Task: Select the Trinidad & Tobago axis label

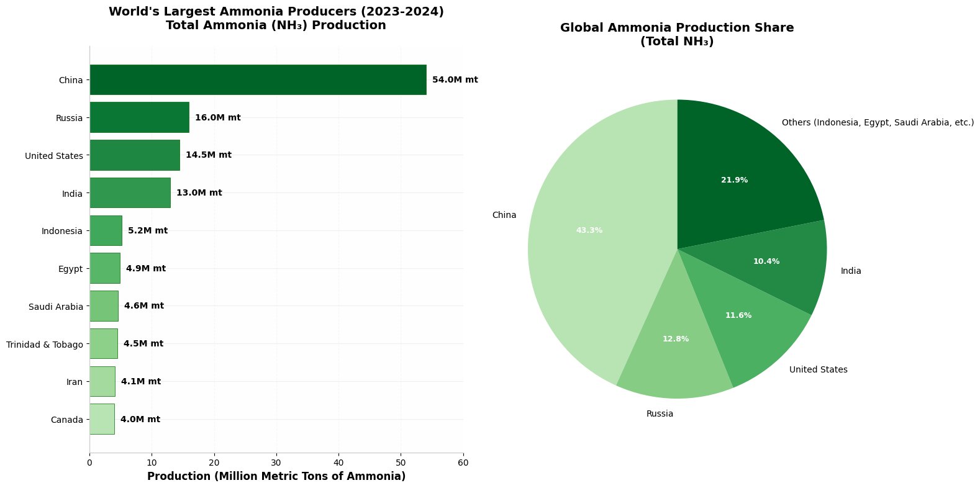Action: point(44,345)
